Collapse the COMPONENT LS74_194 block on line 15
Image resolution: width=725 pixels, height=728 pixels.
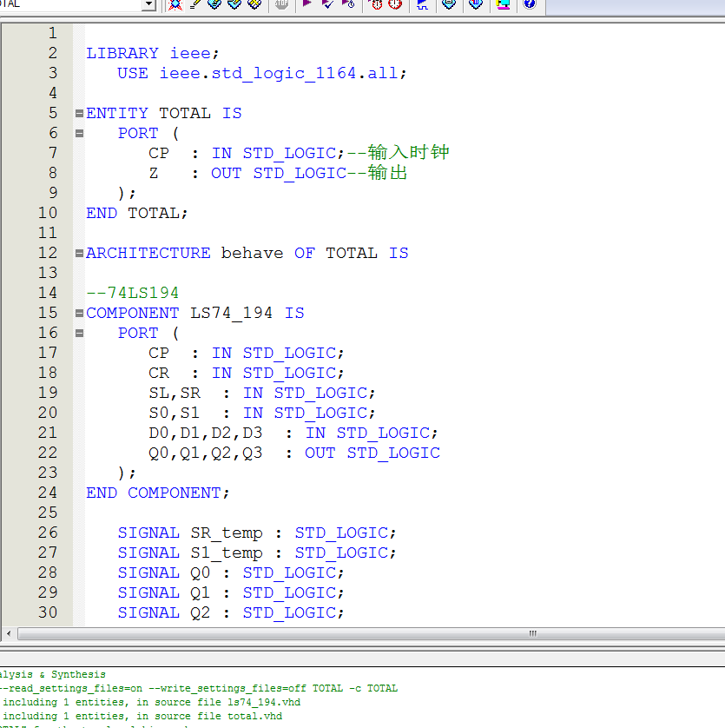click(x=79, y=313)
